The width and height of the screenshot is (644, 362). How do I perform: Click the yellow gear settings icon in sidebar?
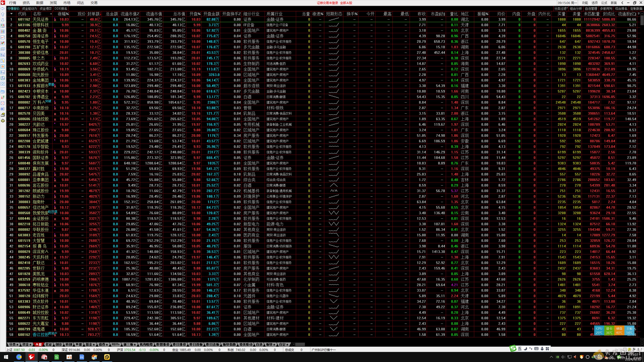(x=3, y=121)
